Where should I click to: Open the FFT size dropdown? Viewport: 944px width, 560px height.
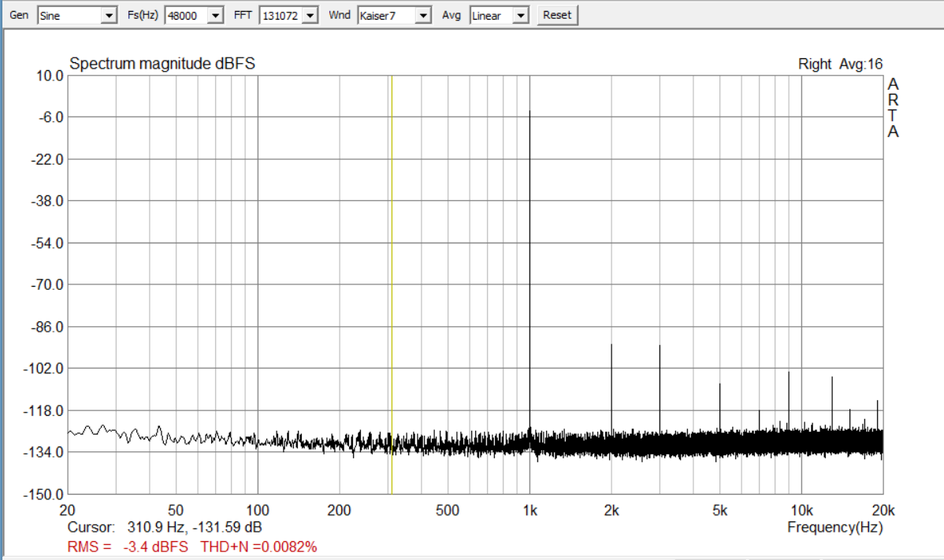(x=310, y=16)
